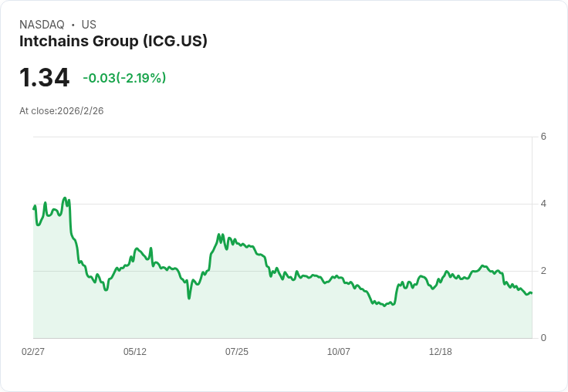
Task: Click the green -0.03(-2.19%) change value
Action: point(124,78)
